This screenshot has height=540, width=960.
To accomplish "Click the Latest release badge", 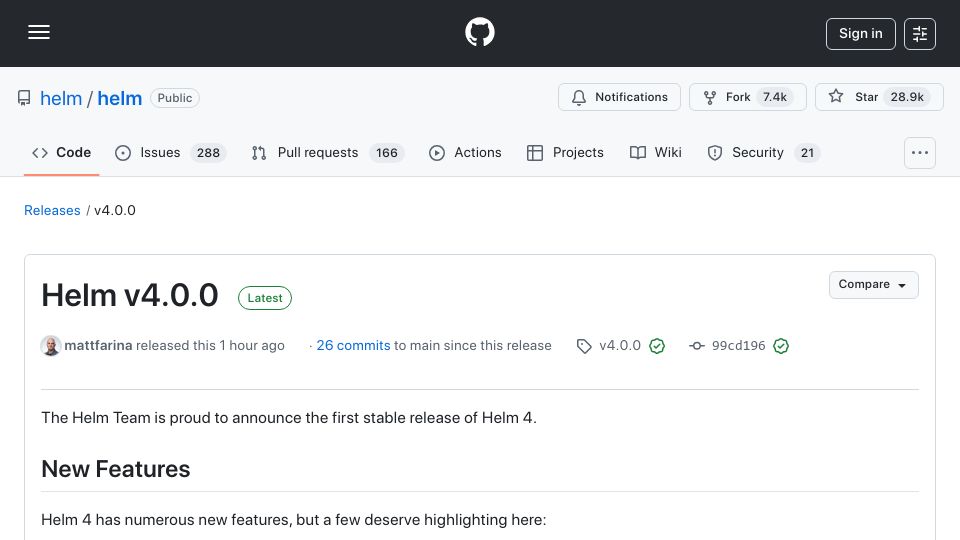I will click(x=264, y=298).
